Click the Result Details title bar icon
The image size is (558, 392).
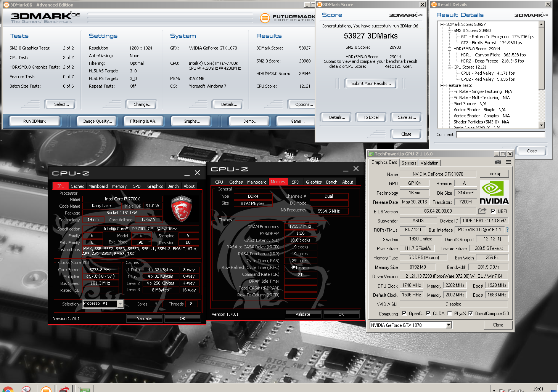[x=434, y=5]
